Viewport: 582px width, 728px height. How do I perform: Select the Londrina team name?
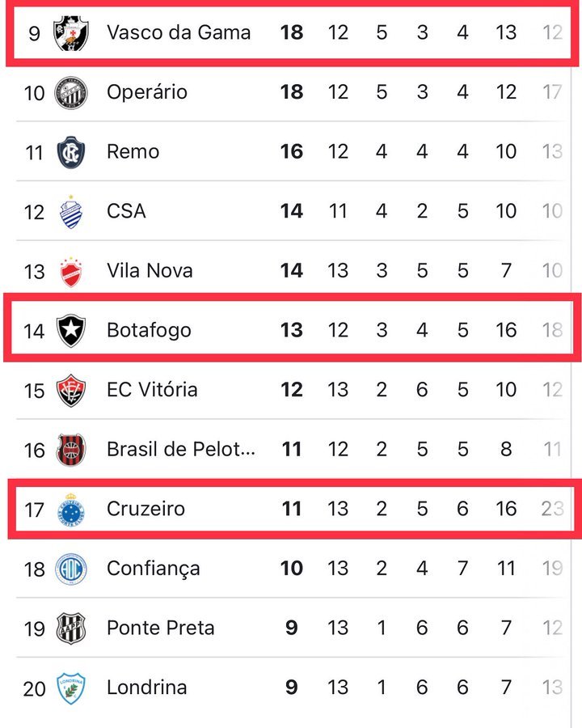click(x=146, y=688)
